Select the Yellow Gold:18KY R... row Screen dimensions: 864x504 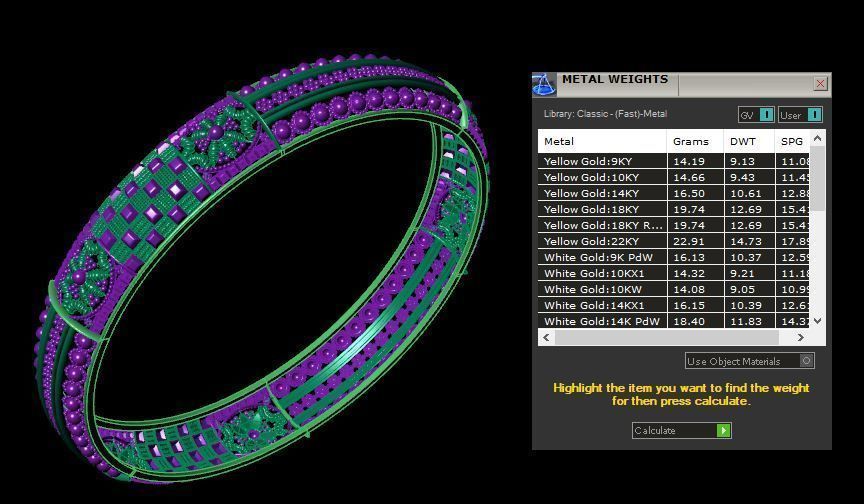[x=673, y=225]
